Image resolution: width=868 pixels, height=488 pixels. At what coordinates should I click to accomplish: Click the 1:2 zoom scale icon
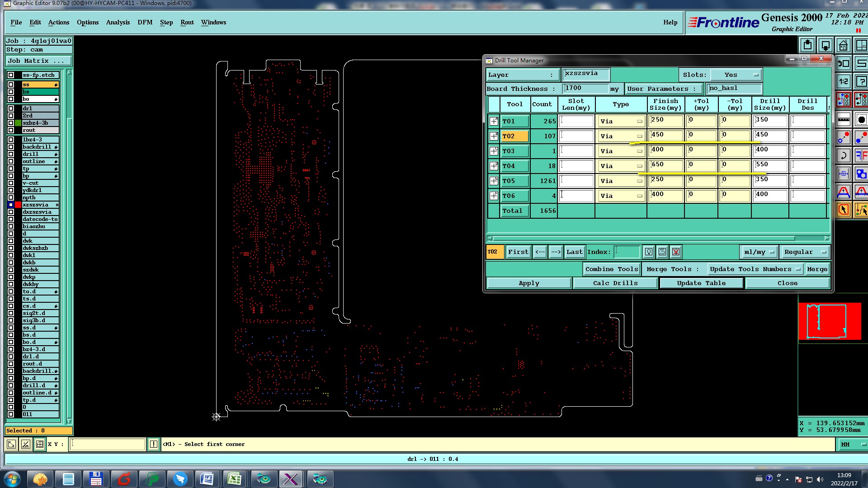tap(844, 82)
